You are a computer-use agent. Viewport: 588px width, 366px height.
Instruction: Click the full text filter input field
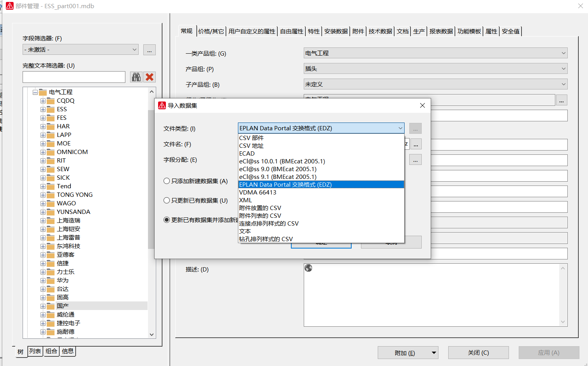74,77
